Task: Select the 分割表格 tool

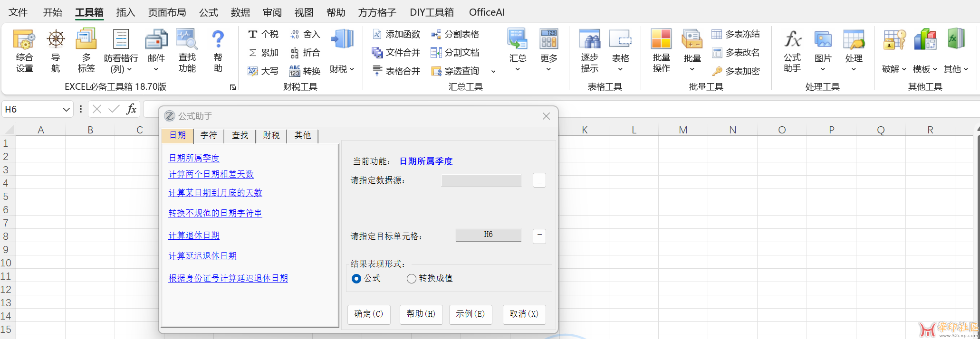Action: [x=455, y=34]
